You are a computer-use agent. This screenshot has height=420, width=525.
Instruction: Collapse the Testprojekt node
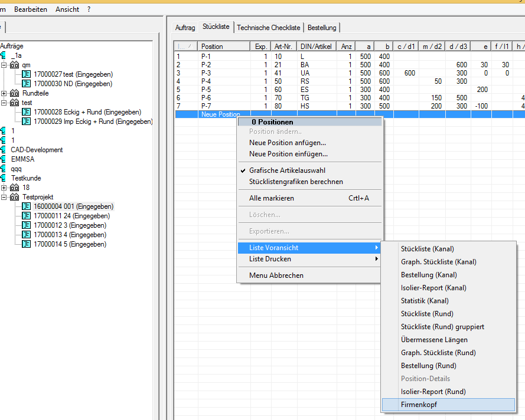(4, 197)
